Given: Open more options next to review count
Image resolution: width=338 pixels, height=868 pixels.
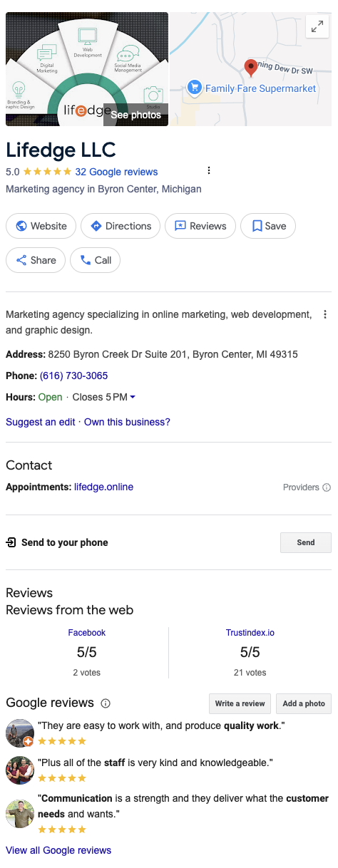Looking at the screenshot, I should tap(209, 170).
